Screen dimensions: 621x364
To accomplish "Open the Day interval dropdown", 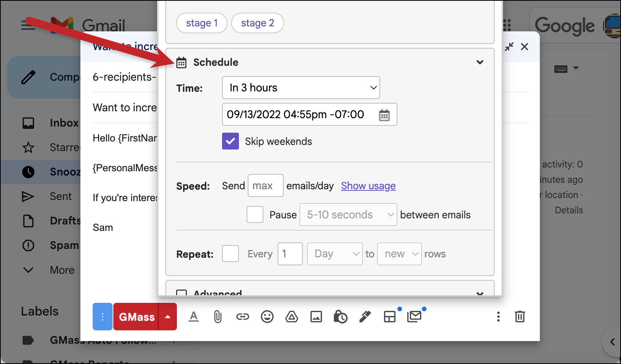I will pos(335,254).
